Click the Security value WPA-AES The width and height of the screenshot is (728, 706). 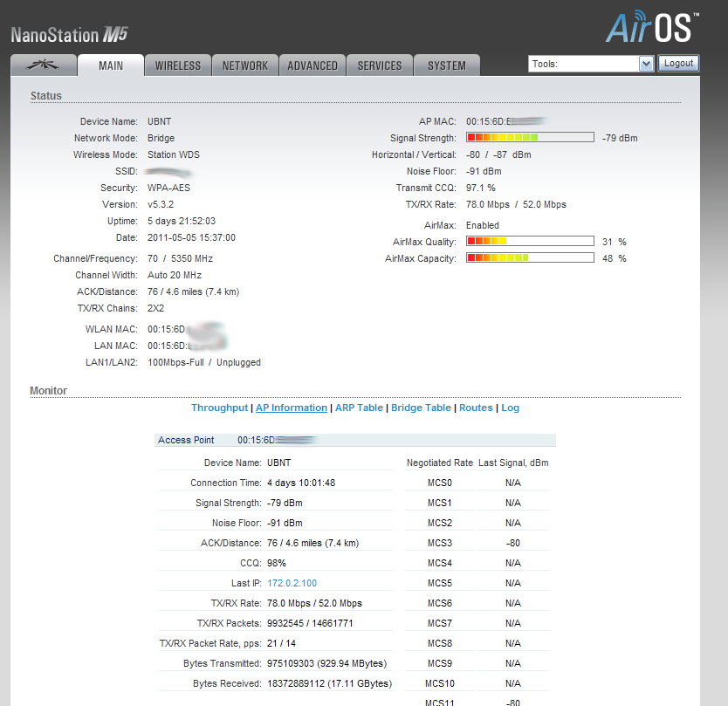tap(169, 188)
